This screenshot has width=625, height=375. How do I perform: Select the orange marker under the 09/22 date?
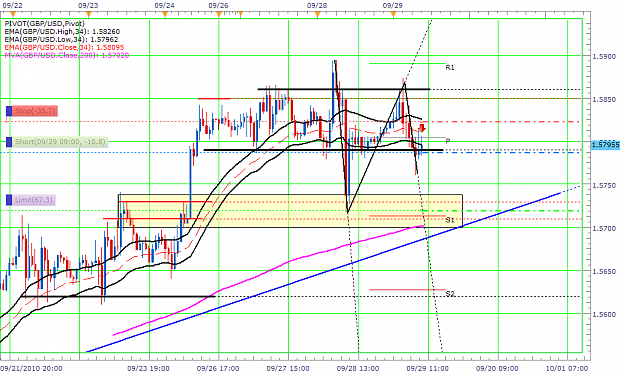[13, 14]
